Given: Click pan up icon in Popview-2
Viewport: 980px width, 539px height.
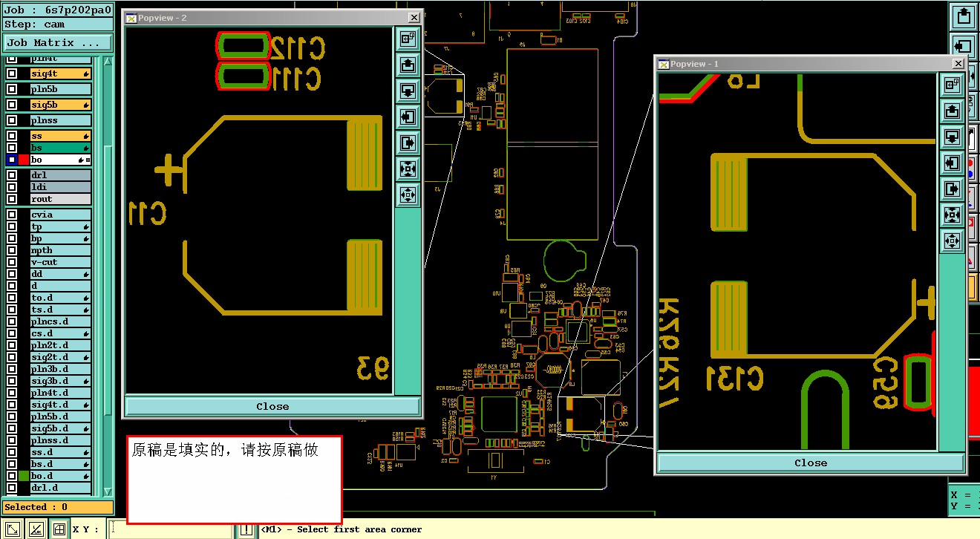Looking at the screenshot, I should [408, 65].
